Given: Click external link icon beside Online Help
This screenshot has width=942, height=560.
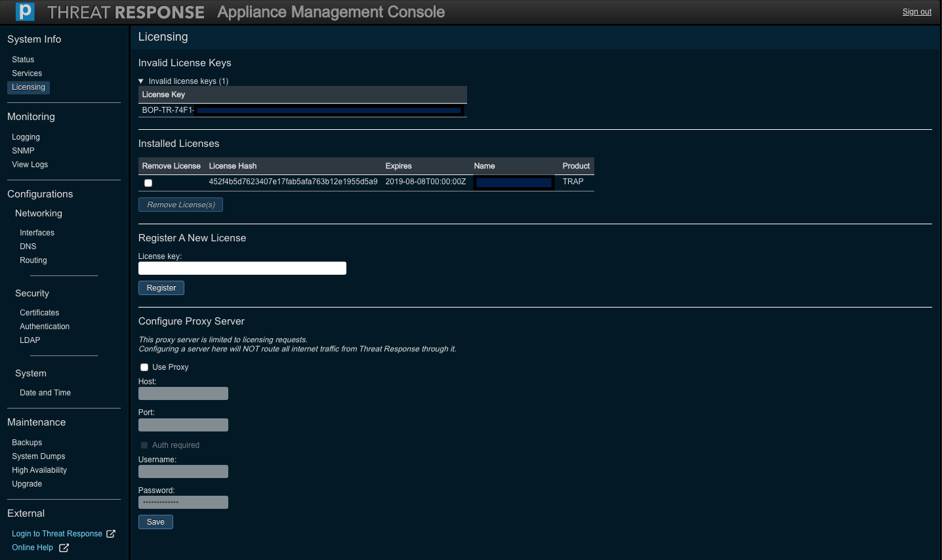Looking at the screenshot, I should (x=64, y=548).
